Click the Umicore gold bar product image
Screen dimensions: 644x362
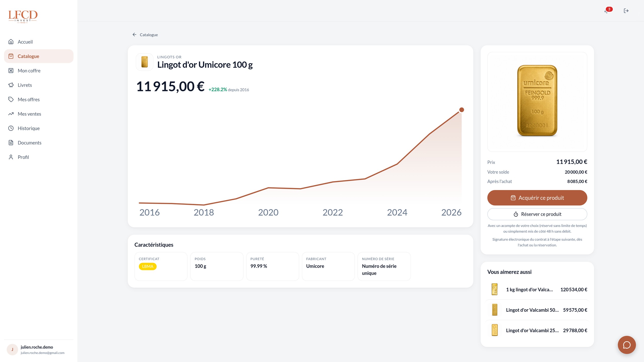(537, 102)
